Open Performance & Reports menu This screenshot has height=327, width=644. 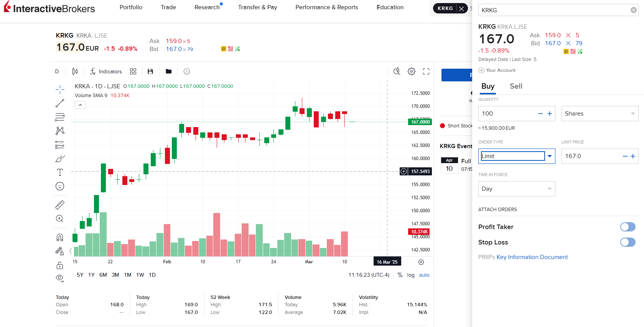(327, 7)
